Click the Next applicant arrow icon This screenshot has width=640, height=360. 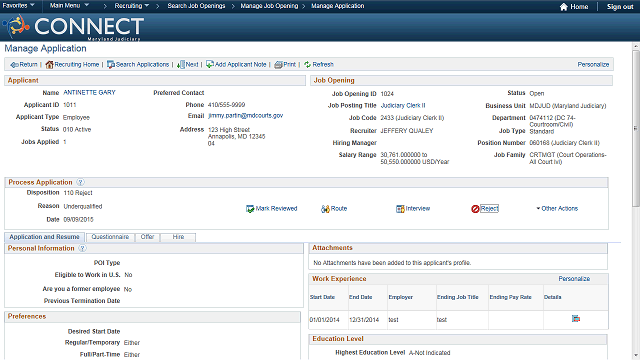click(x=180, y=64)
